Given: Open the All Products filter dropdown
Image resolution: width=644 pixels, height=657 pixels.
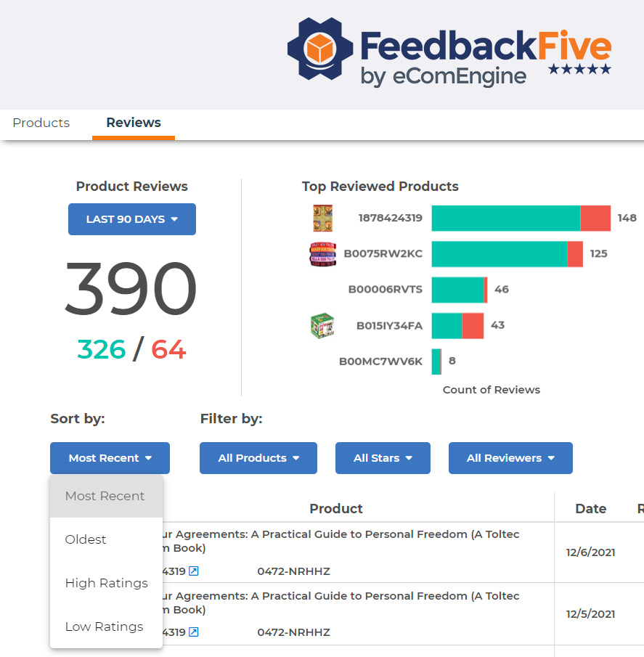Looking at the screenshot, I should point(258,458).
